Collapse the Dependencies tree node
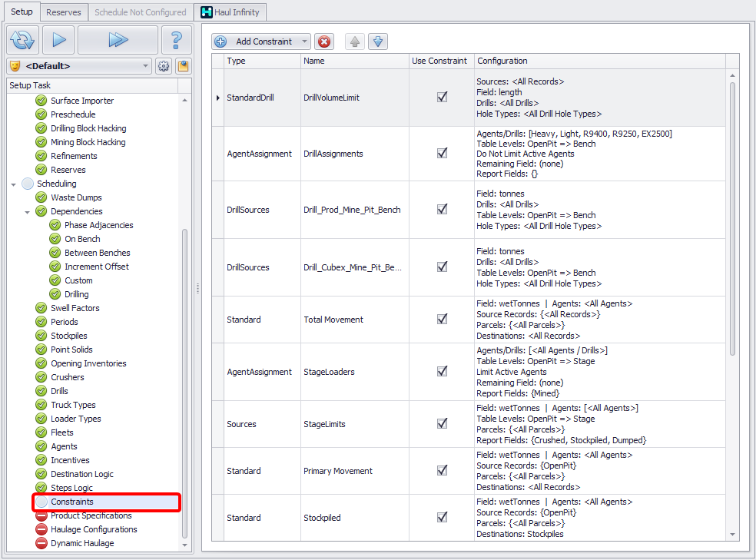 coord(28,211)
